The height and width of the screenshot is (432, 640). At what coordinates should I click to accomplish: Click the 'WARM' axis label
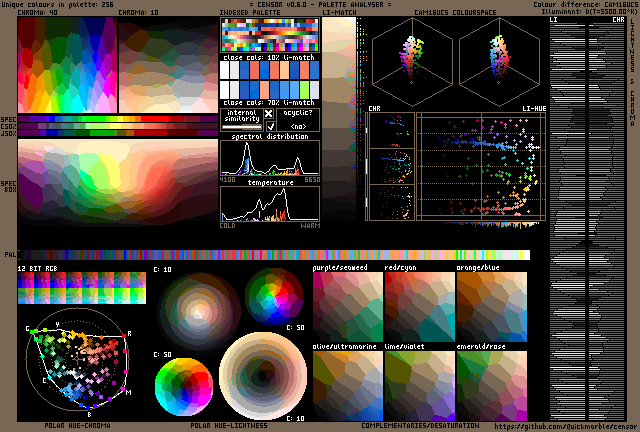(311, 225)
